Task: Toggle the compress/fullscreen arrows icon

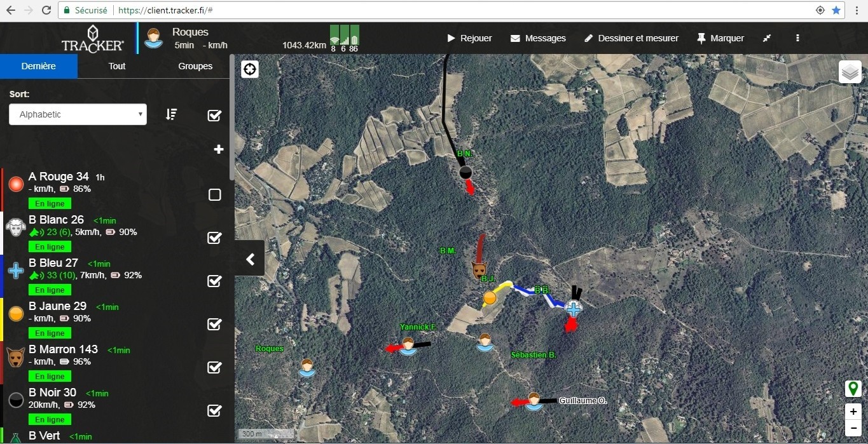Action: click(x=767, y=38)
